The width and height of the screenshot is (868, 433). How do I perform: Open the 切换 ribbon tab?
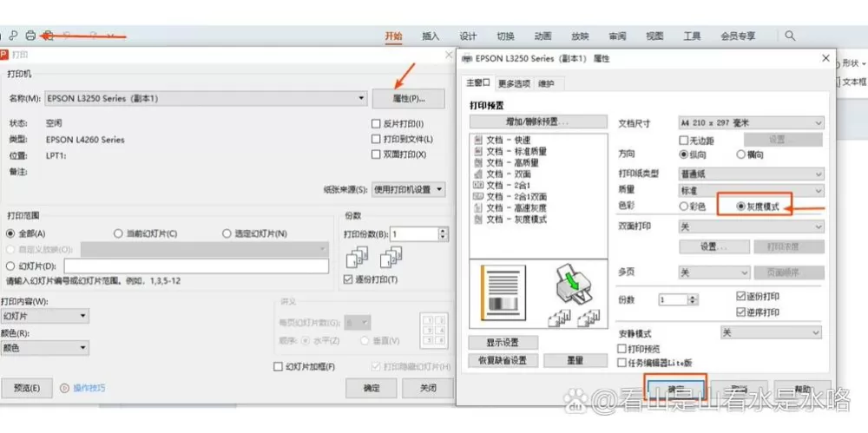tap(505, 36)
